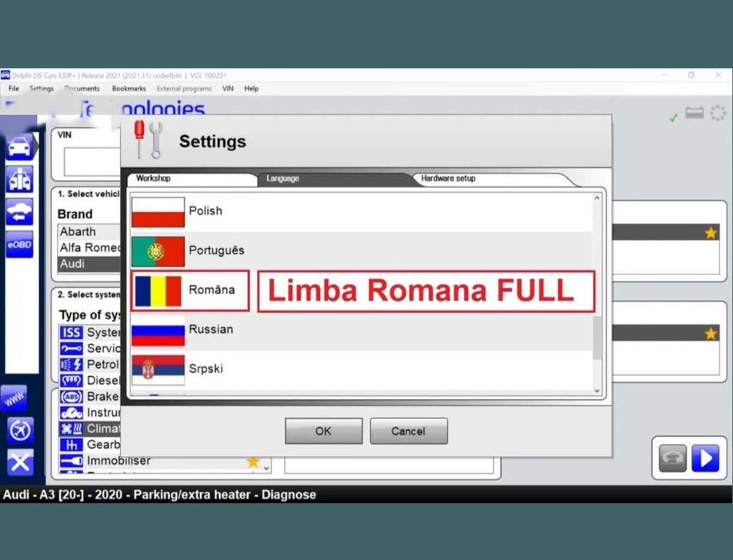Open the eOBD sidebar button
The image size is (733, 560).
point(20,244)
